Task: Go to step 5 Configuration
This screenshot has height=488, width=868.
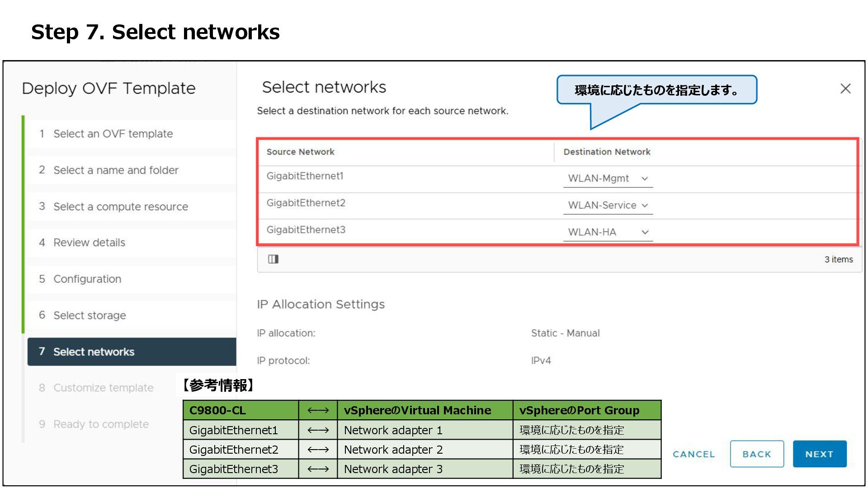Action: [x=87, y=279]
